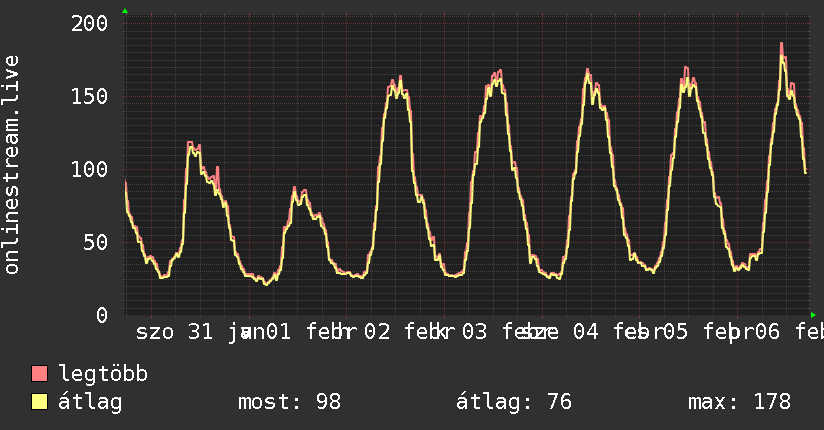
Task: Select the "04" date label on the x-axis
Action: click(586, 332)
